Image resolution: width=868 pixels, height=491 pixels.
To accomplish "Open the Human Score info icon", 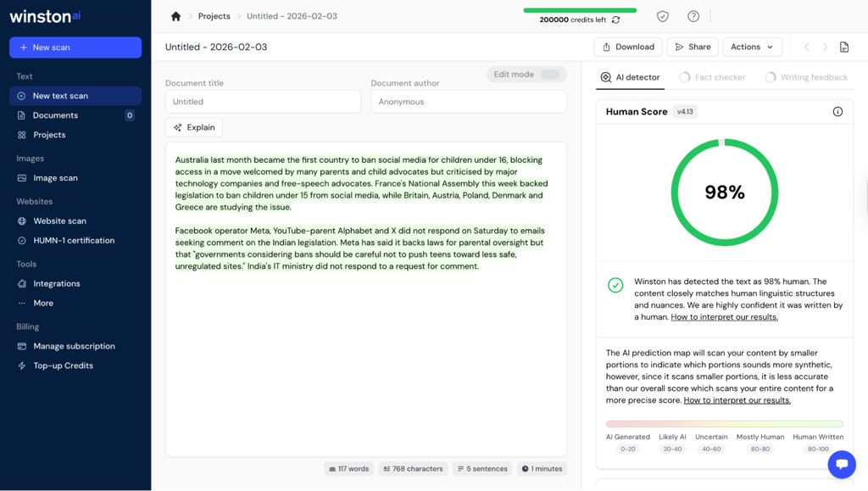I will tap(837, 112).
